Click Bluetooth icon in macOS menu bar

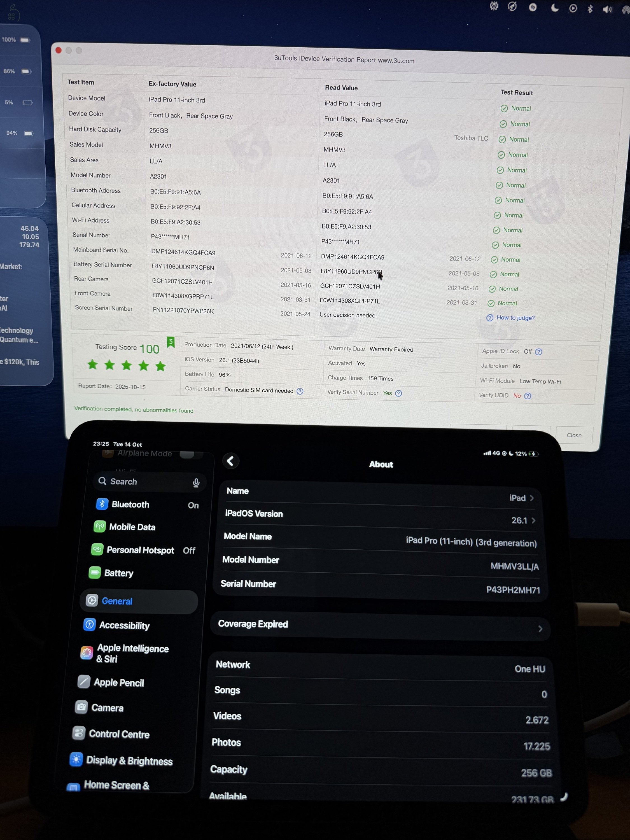[590, 9]
